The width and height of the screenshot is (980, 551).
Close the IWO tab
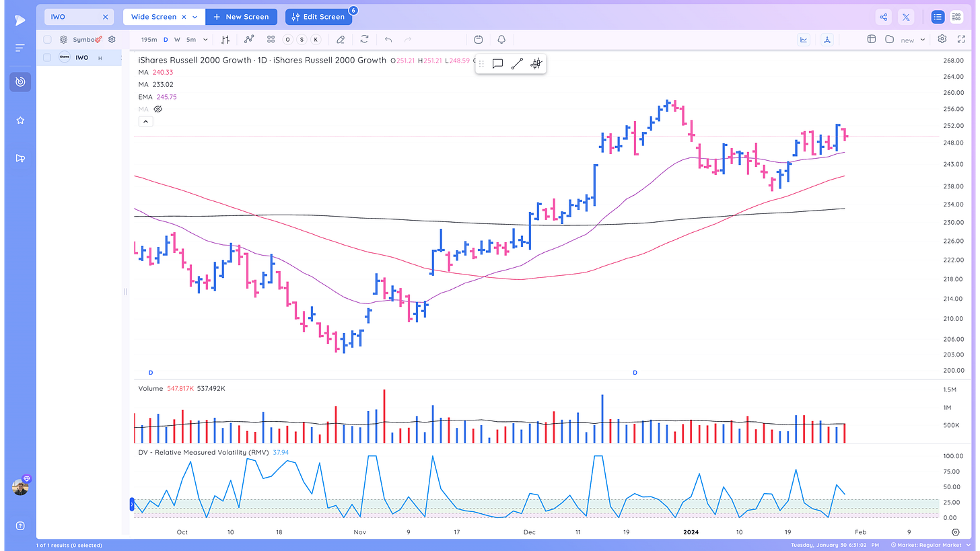tap(105, 17)
